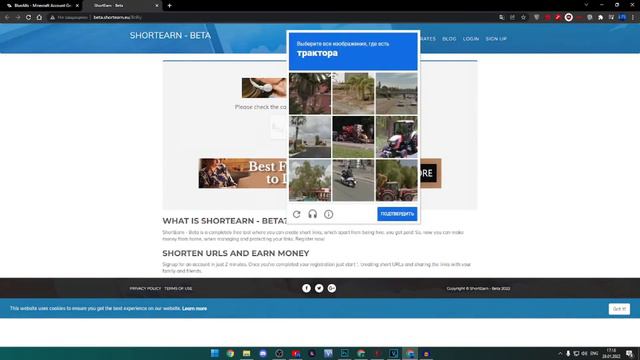Image resolution: width=640 pixels, height=360 pixels.
Task: Open the LOGIN menu item
Action: pyautogui.click(x=471, y=39)
